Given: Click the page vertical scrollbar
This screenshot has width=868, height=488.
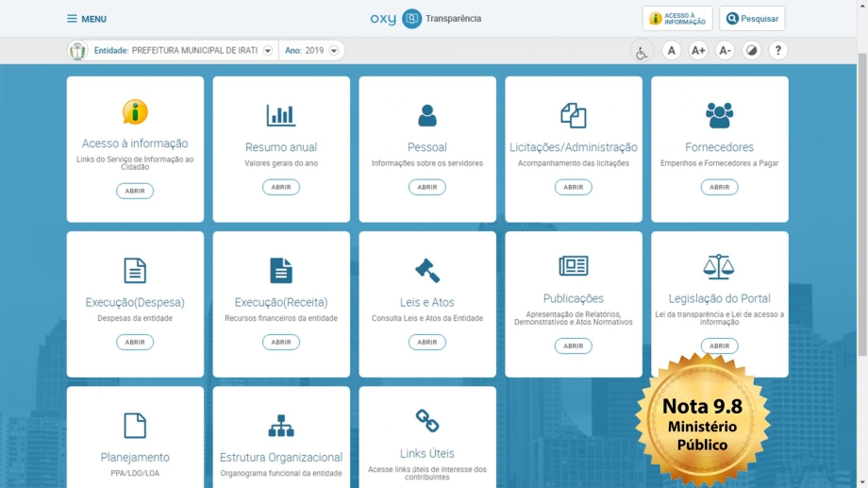Looking at the screenshot, I should point(862,205).
